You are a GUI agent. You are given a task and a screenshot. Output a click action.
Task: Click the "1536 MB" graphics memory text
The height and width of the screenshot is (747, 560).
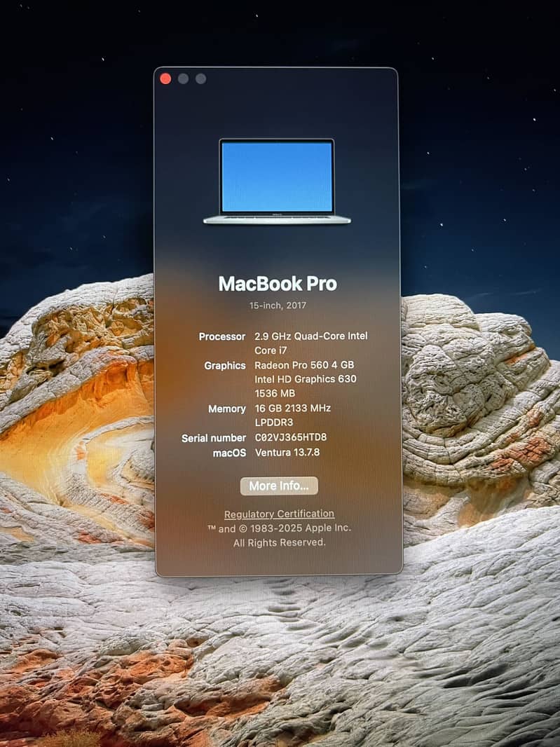(x=275, y=394)
